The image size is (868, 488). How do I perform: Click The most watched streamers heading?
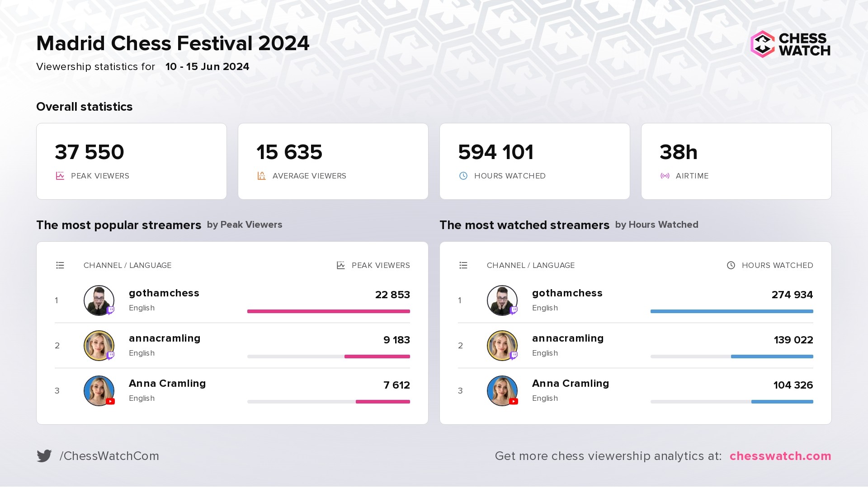[x=524, y=225]
